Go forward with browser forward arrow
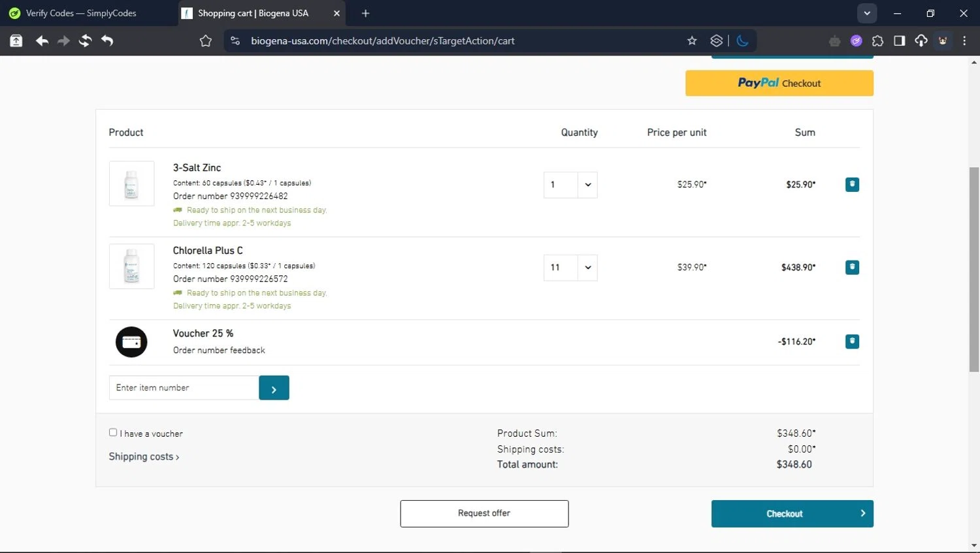980x553 pixels. click(63, 41)
